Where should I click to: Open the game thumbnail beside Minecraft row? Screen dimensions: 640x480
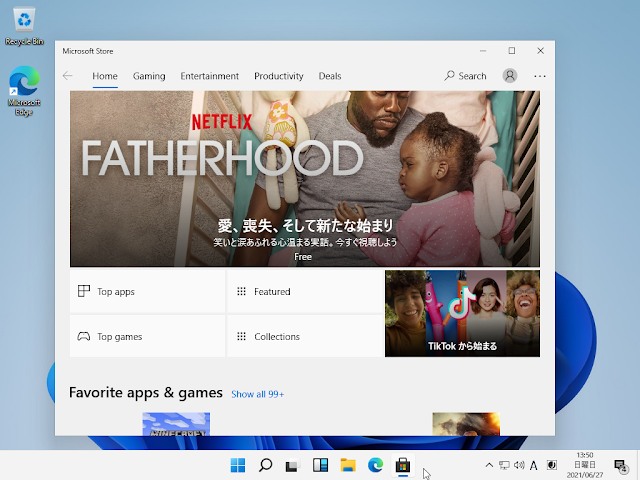[466, 424]
